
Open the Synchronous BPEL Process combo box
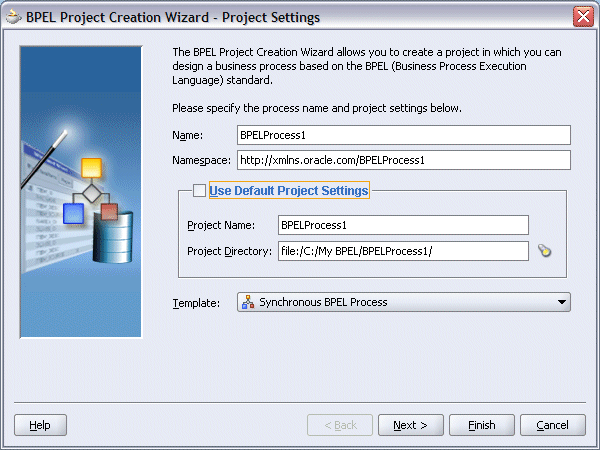400,302
